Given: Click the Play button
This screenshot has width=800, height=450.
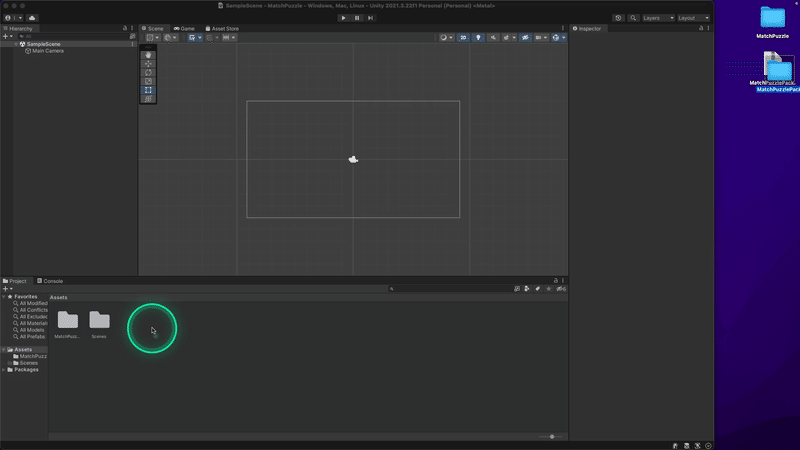Looking at the screenshot, I should tap(343, 18).
